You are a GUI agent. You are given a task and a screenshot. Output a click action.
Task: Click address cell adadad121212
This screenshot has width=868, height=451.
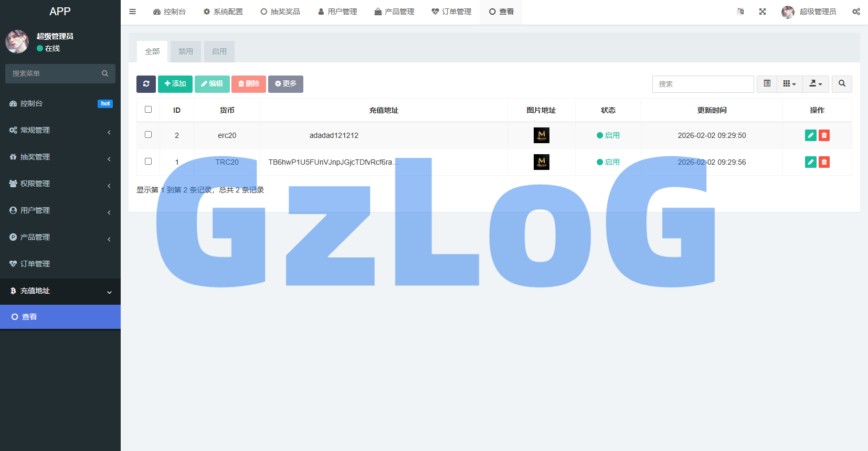334,135
